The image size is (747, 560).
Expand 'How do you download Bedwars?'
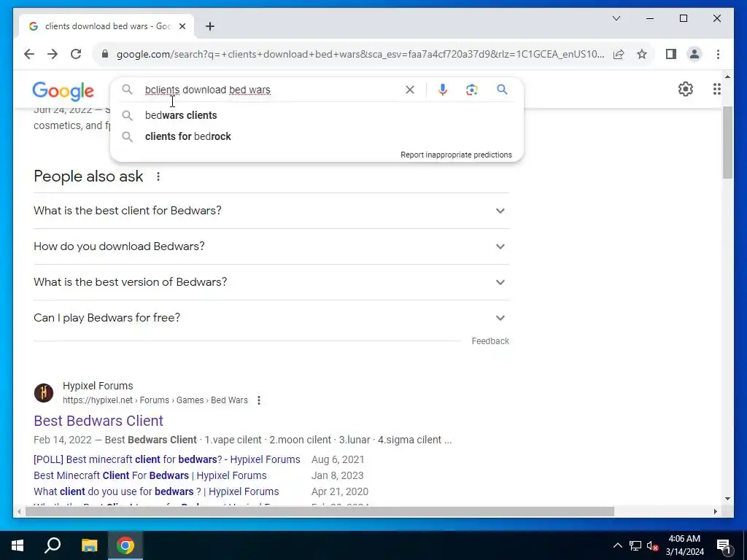click(x=271, y=246)
